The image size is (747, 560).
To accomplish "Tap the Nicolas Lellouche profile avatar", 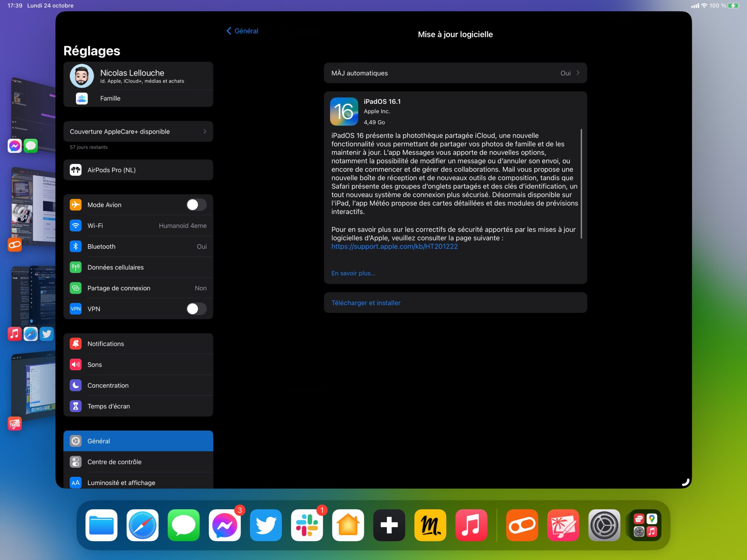I will [82, 76].
